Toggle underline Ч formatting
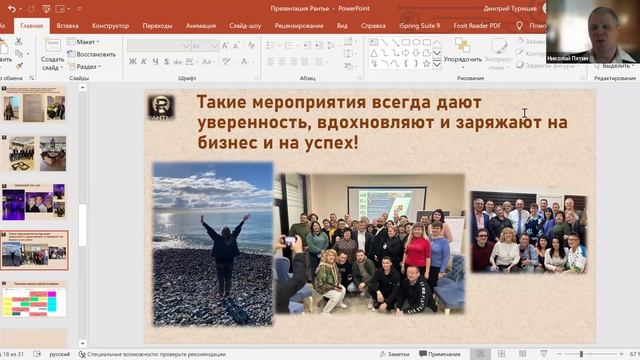 (155, 62)
